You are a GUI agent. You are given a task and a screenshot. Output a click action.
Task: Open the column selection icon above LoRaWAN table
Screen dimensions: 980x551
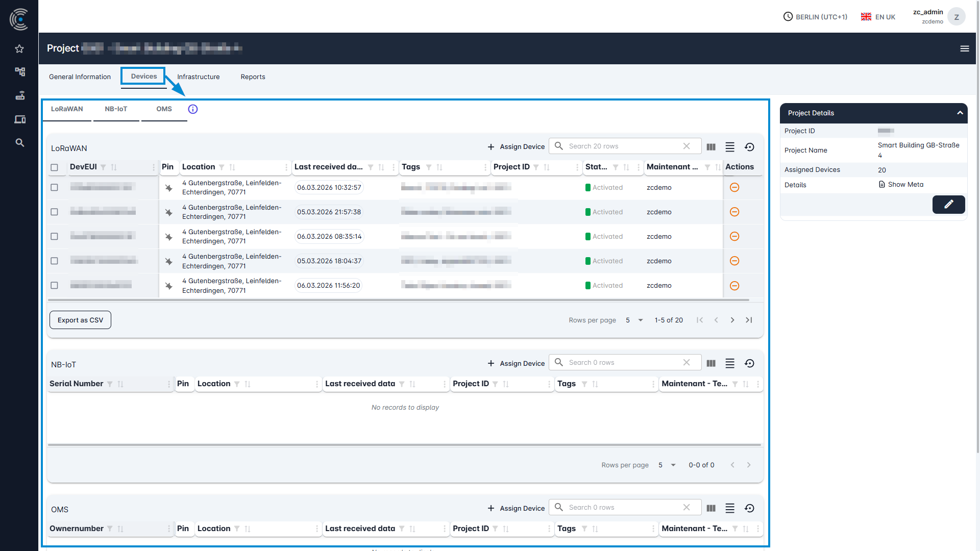click(x=710, y=146)
